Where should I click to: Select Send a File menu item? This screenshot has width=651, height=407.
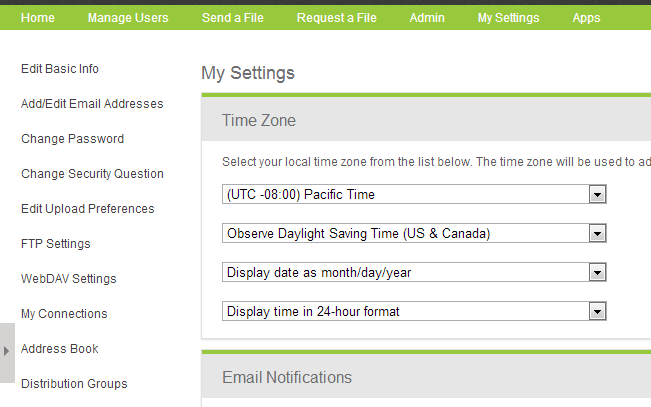pos(233,17)
